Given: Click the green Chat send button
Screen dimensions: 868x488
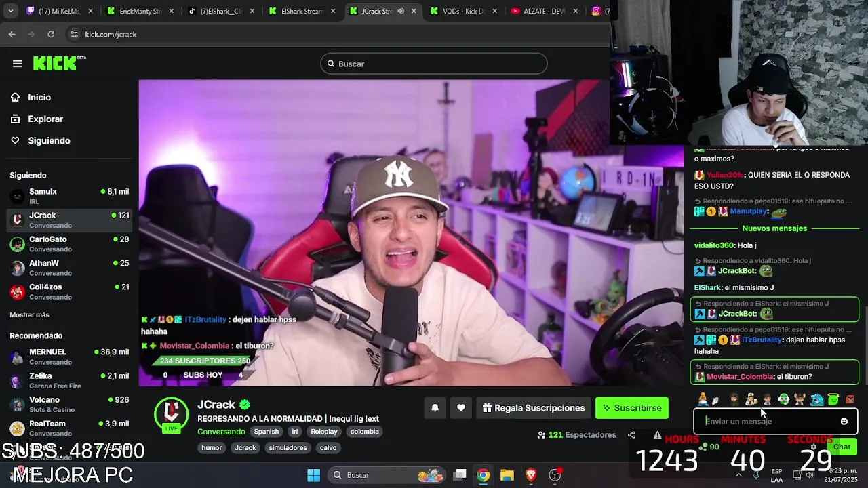Looking at the screenshot, I should click(x=842, y=447).
